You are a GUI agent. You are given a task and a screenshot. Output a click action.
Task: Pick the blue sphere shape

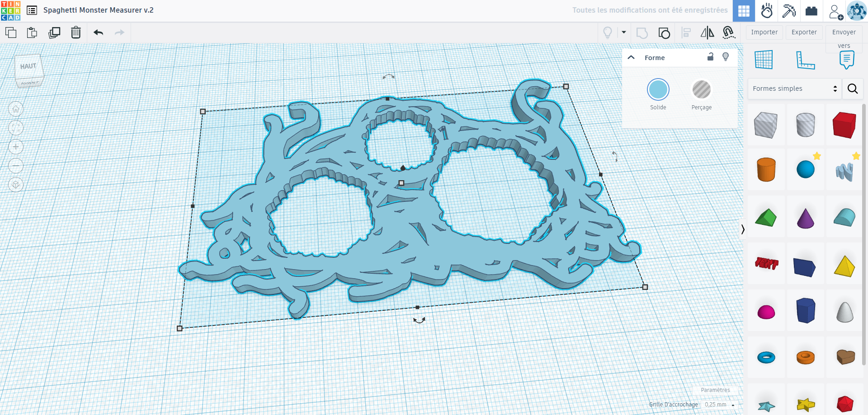coord(805,170)
